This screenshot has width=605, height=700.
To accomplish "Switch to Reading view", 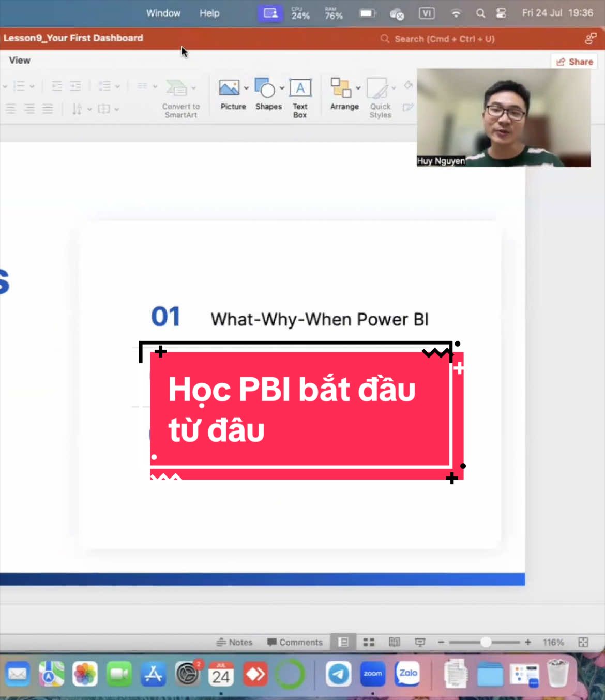I will 395,642.
